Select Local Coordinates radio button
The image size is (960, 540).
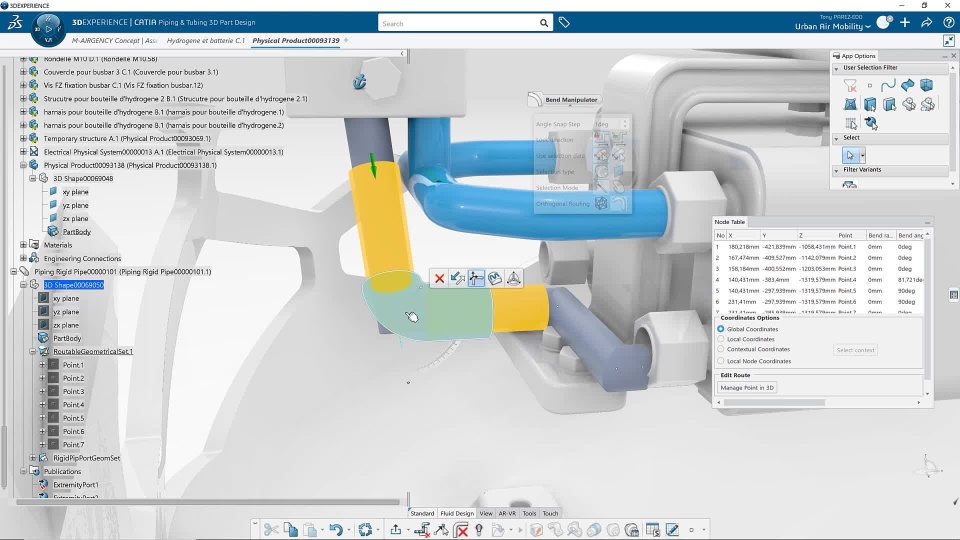pyautogui.click(x=721, y=339)
